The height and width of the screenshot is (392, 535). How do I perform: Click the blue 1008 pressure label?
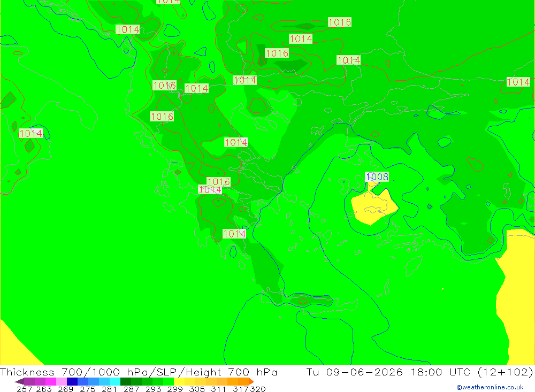[377, 176]
